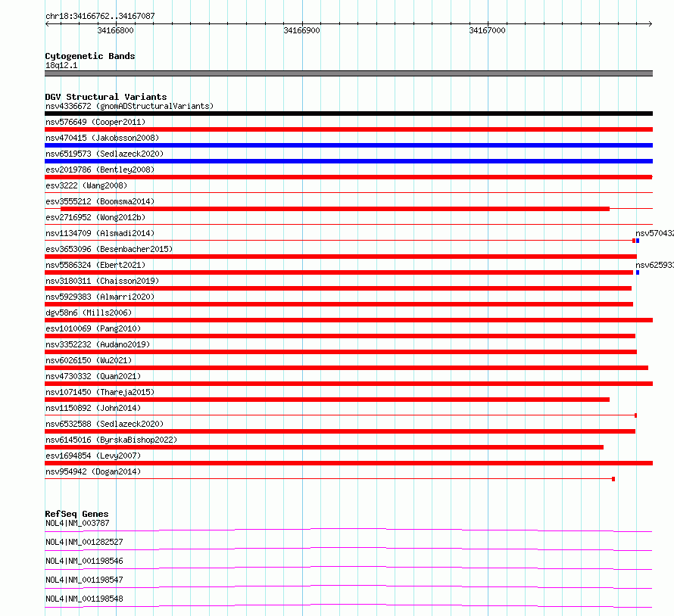Open the Cytogenetic Bands track heading
Screen dimensions: 674x616
90,56
